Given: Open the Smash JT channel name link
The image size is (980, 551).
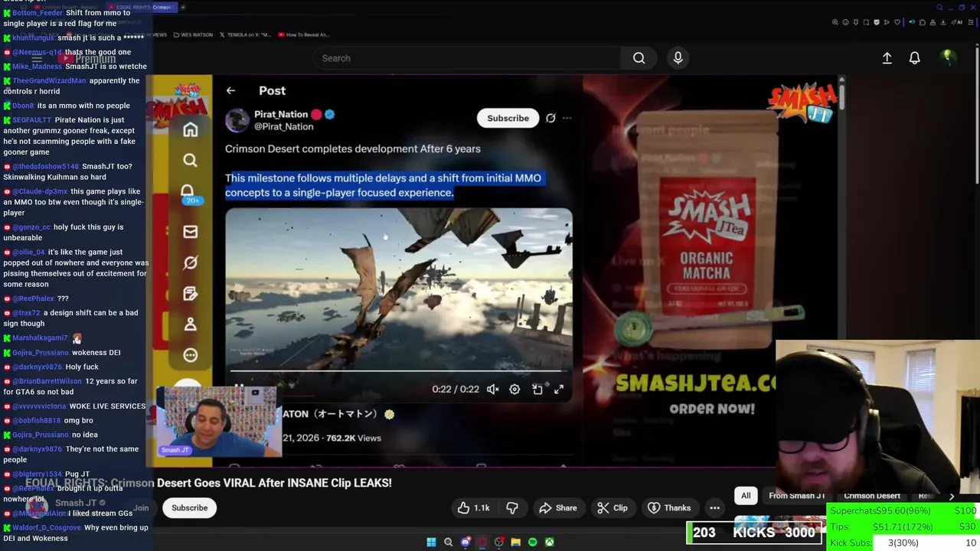Looking at the screenshot, I should 76,503.
